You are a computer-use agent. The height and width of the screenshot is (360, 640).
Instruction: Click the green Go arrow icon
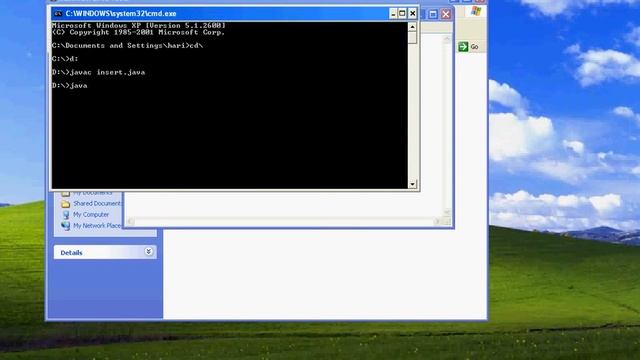tap(463, 47)
